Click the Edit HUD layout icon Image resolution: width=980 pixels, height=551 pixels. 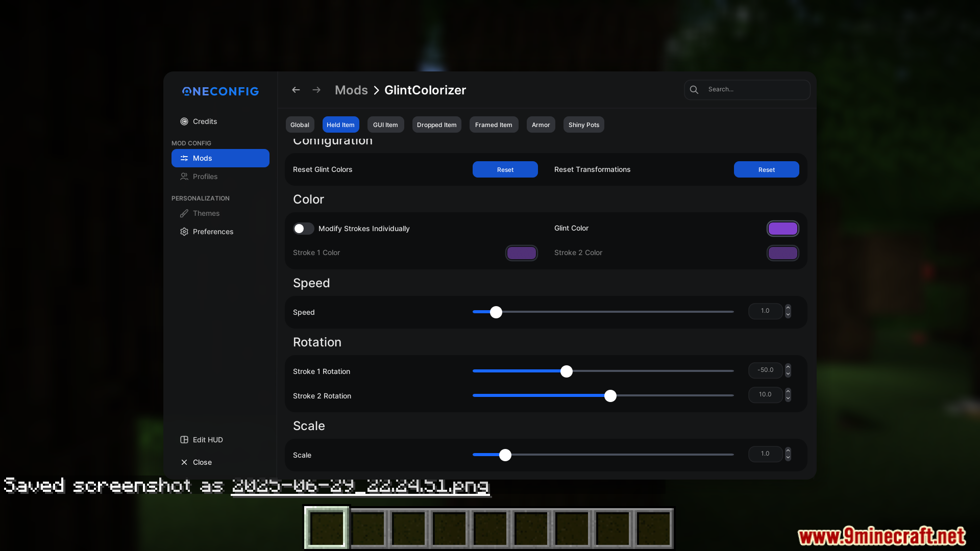(x=184, y=440)
